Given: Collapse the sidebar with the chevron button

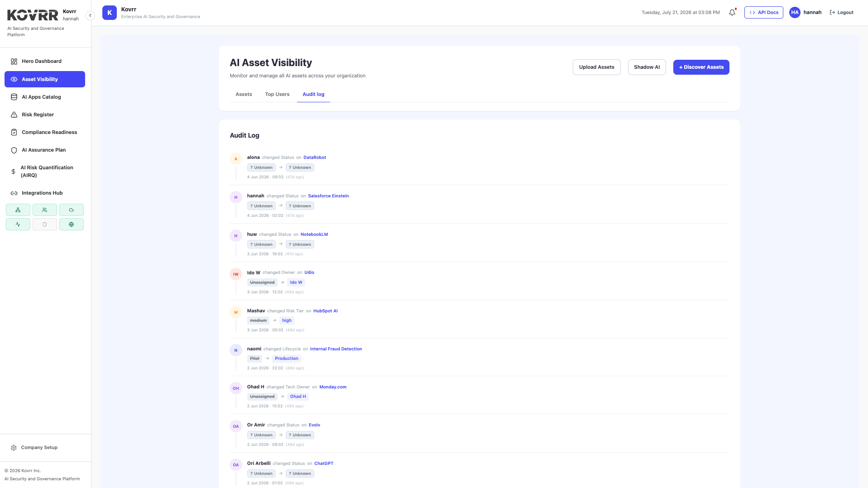Looking at the screenshot, I should [90, 15].
